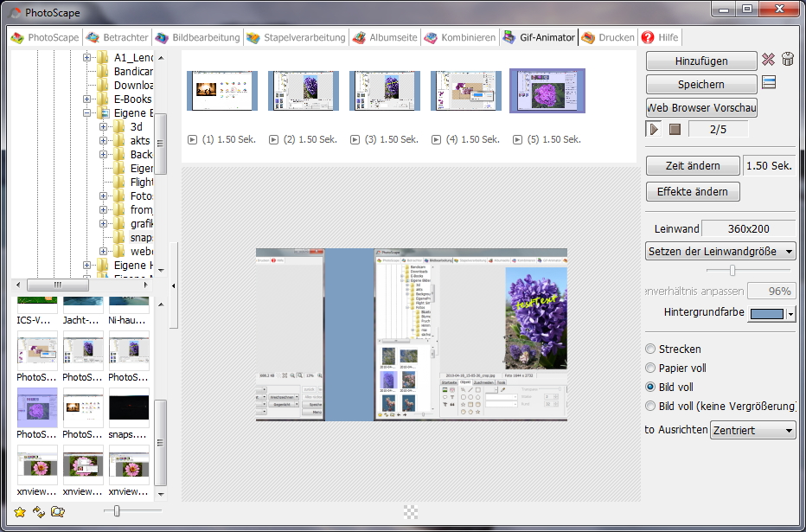Click the list icon beside the Speichern button
This screenshot has height=532, width=806.
pyautogui.click(x=768, y=84)
